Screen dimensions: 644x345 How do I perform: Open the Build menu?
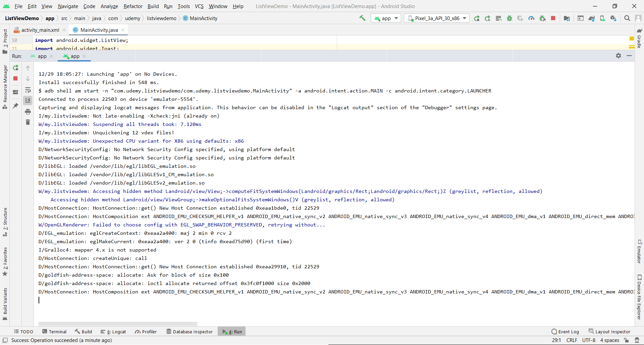point(153,6)
